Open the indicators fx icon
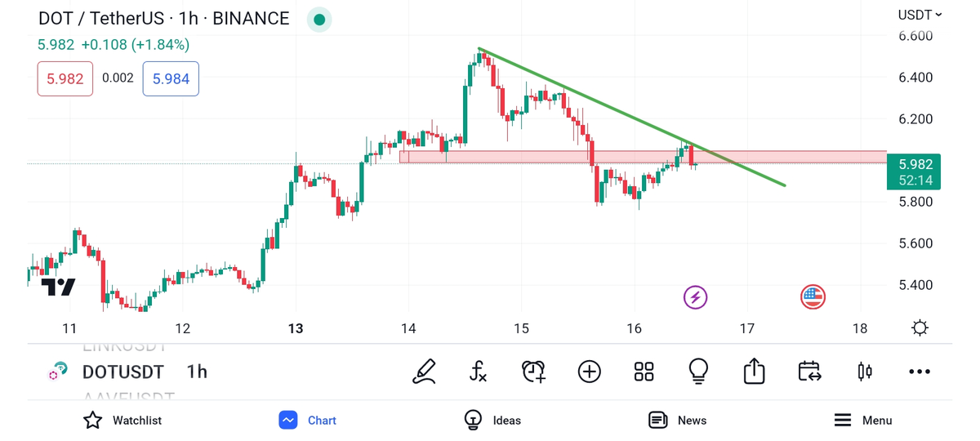 [x=479, y=372]
